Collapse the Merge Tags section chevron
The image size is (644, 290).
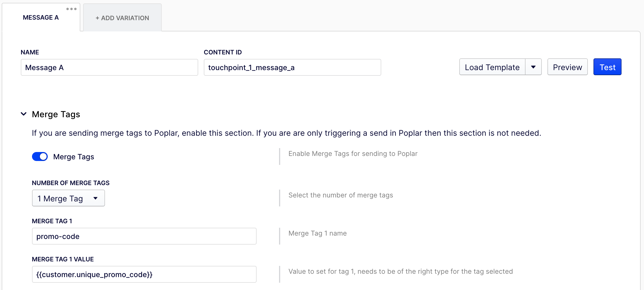pyautogui.click(x=24, y=114)
